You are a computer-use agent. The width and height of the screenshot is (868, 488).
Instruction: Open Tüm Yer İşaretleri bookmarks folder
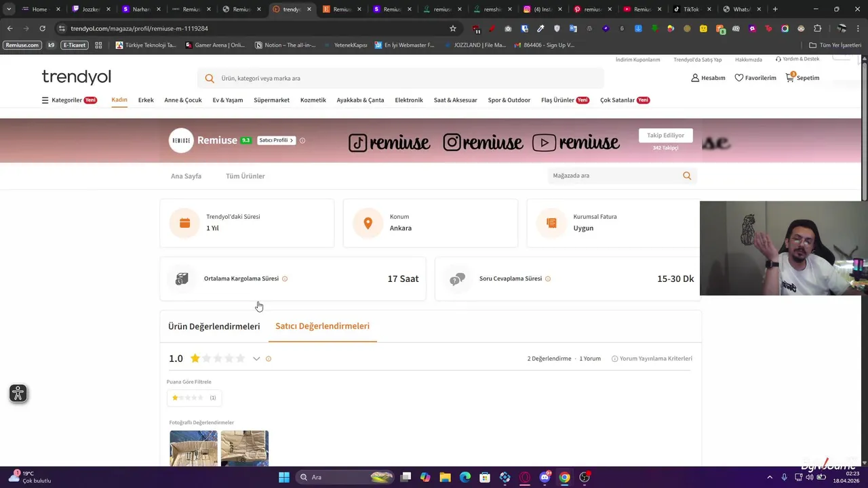tap(835, 45)
